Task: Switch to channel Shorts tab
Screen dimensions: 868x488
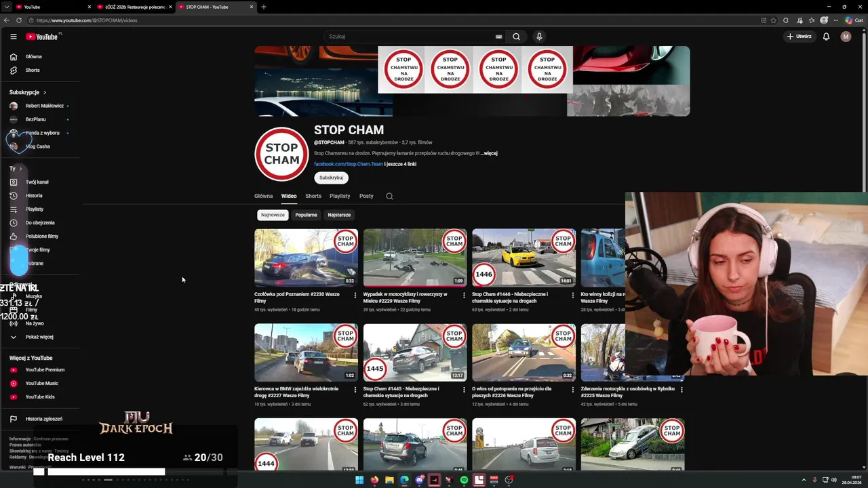Action: coord(313,196)
